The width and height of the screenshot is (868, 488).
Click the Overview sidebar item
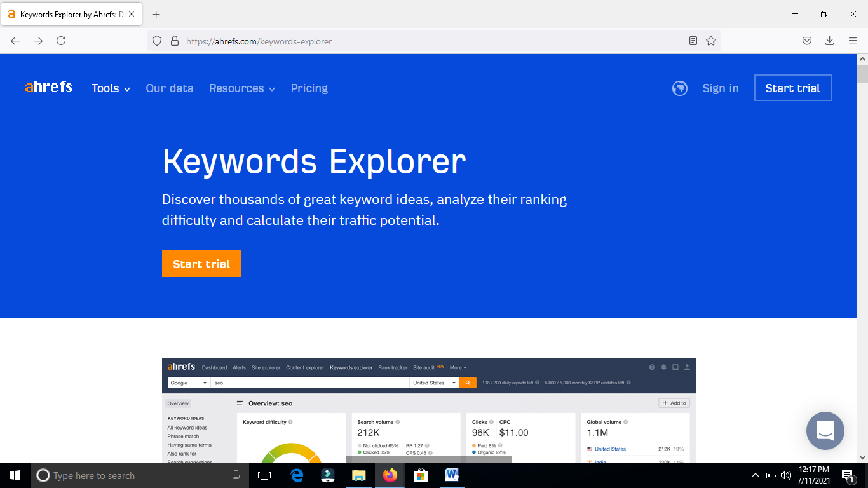coord(178,403)
